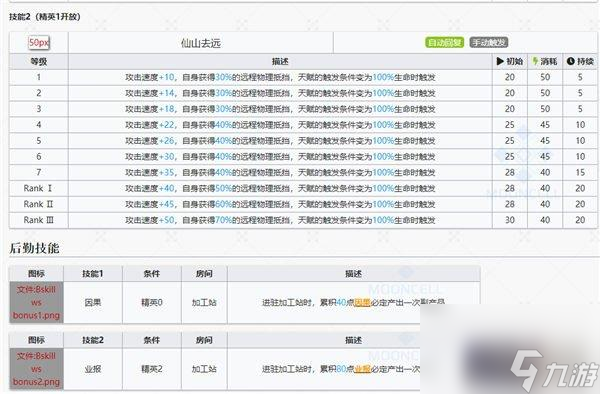
Task: Click the 图标 header above bonus1.png
Action: click(36, 274)
